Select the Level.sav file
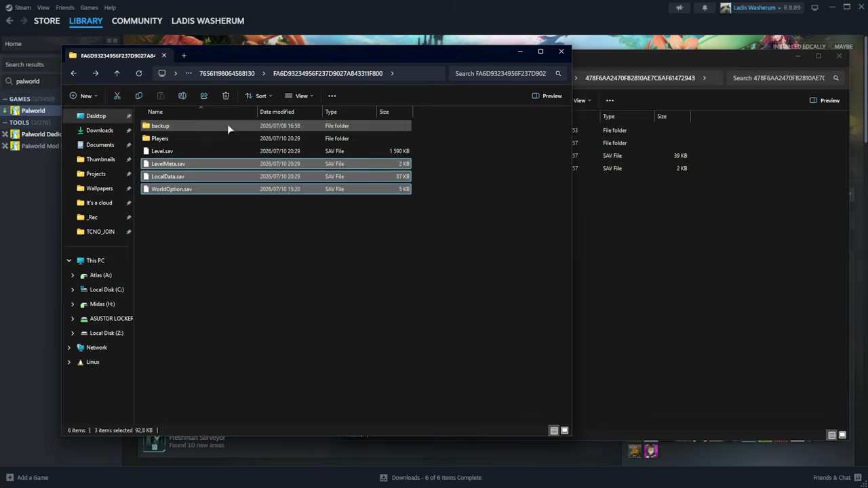868x488 pixels. 275,151
